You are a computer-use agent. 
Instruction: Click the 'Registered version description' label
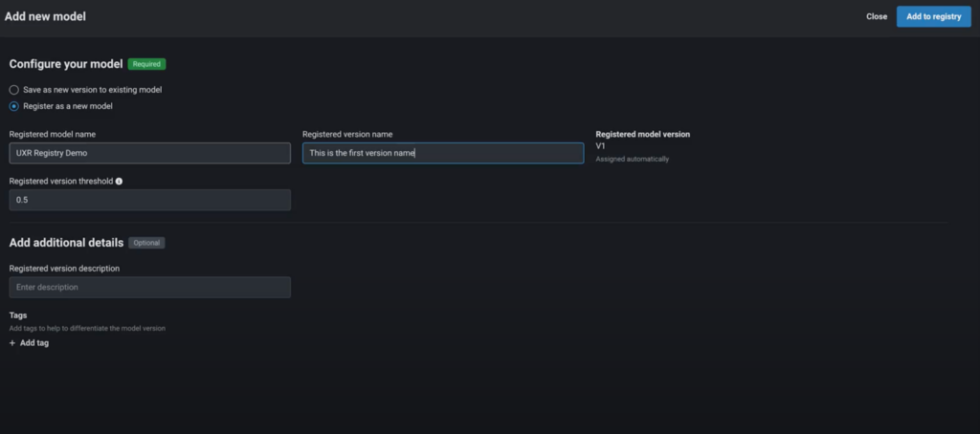coord(64,268)
